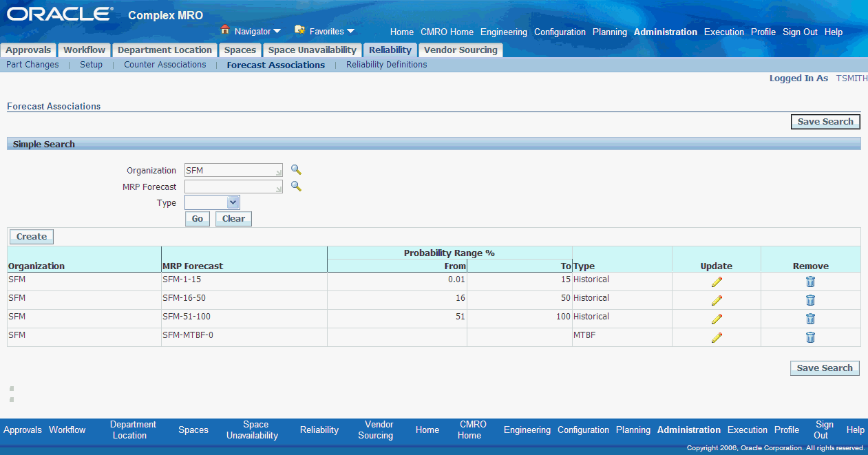
Task: Click Sign Out in top header
Action: point(801,32)
